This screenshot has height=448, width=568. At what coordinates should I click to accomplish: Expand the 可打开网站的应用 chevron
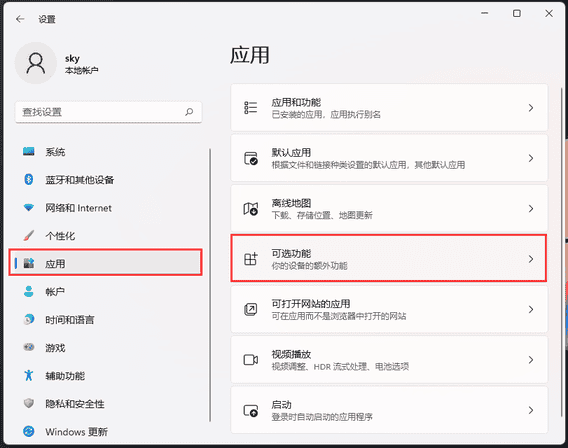pyautogui.click(x=531, y=309)
